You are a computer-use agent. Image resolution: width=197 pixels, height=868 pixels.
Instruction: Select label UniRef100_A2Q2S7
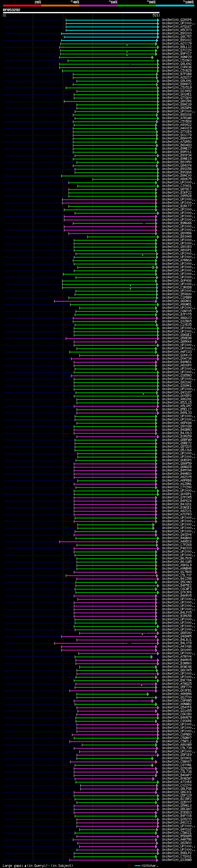(x=177, y=78)
